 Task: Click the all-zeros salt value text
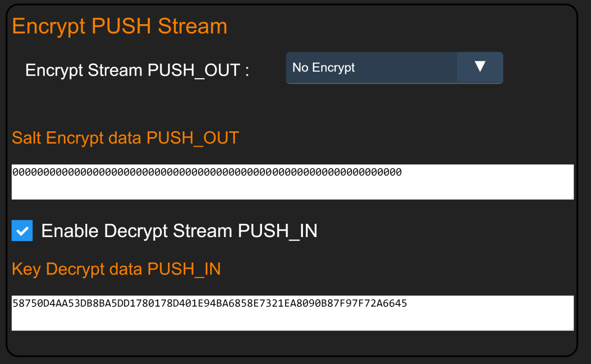click(x=207, y=172)
